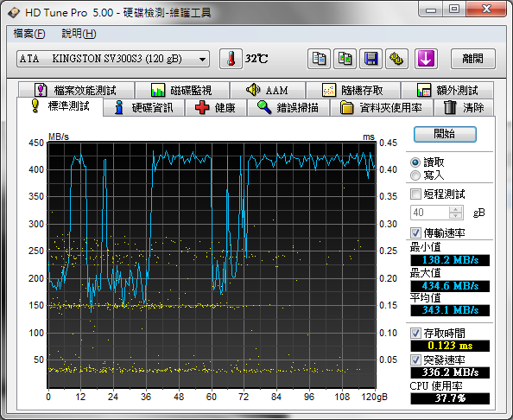
Task: Open 說明 menu
Action: click(x=79, y=34)
